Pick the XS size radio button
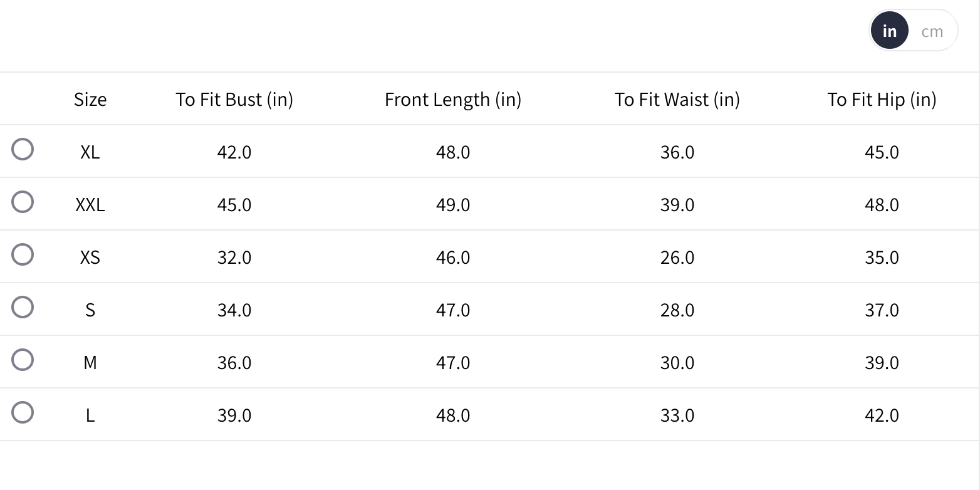Viewport: 980px width, 490px height. 23,255
